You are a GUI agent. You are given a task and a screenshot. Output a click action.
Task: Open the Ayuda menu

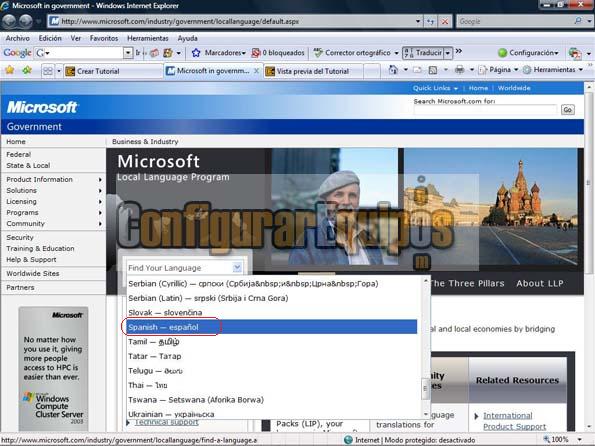(187, 38)
